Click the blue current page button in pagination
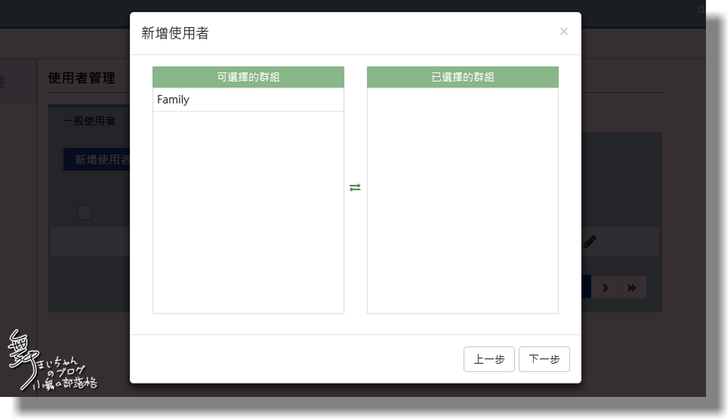 586,288
